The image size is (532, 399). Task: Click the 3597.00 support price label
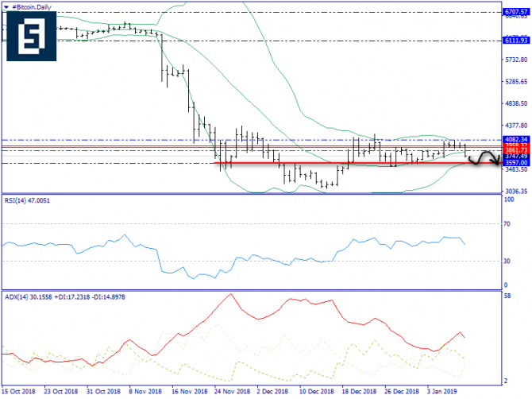coord(516,163)
